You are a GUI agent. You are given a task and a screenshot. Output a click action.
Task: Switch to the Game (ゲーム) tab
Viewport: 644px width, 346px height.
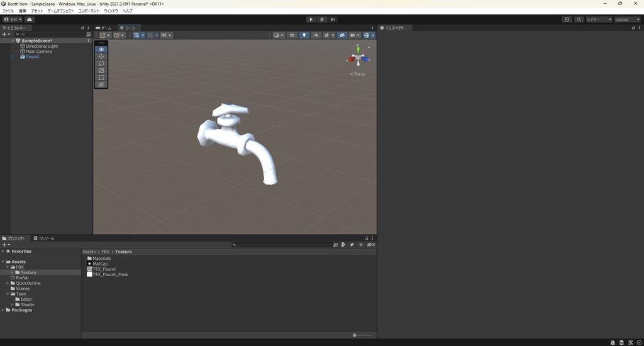tap(104, 28)
